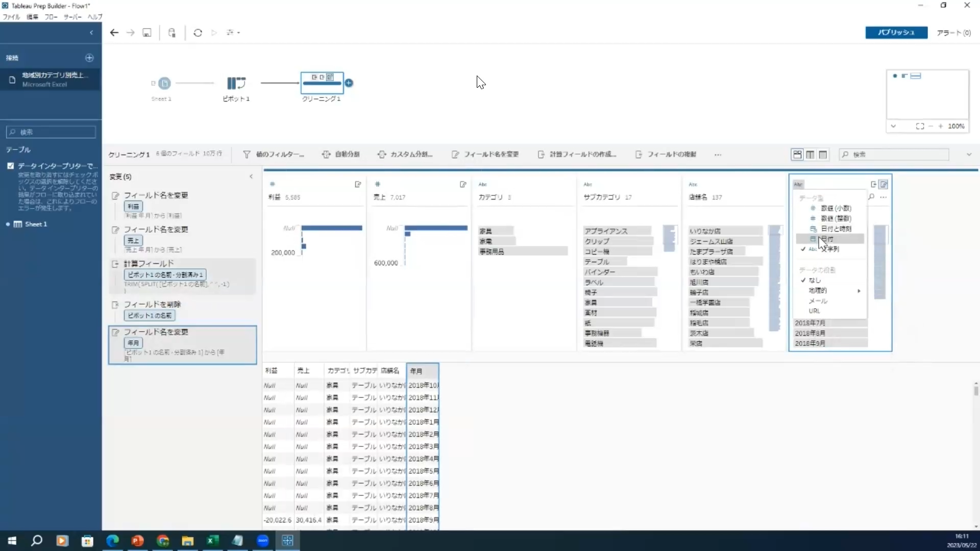Click the data sampling lock icon
Screen dimensions: 980x551
coord(172,33)
